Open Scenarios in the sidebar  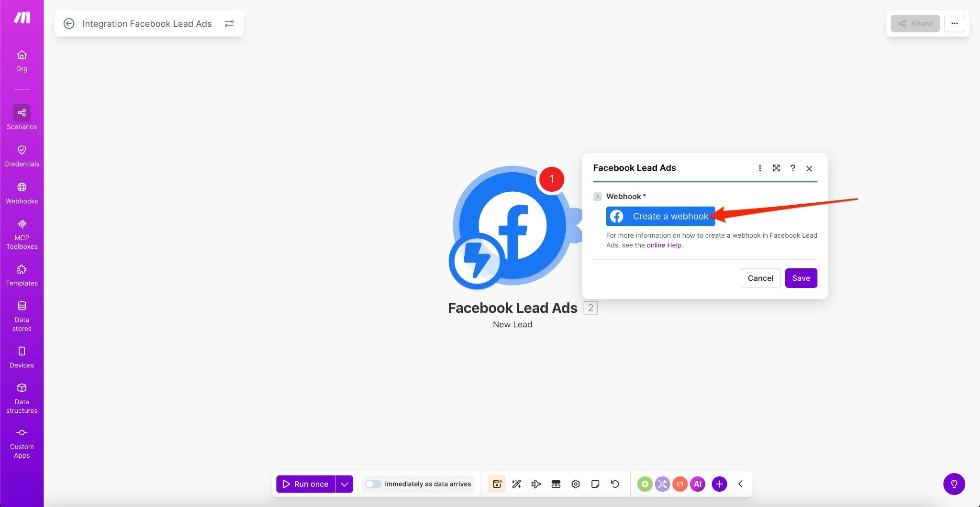[22, 118]
